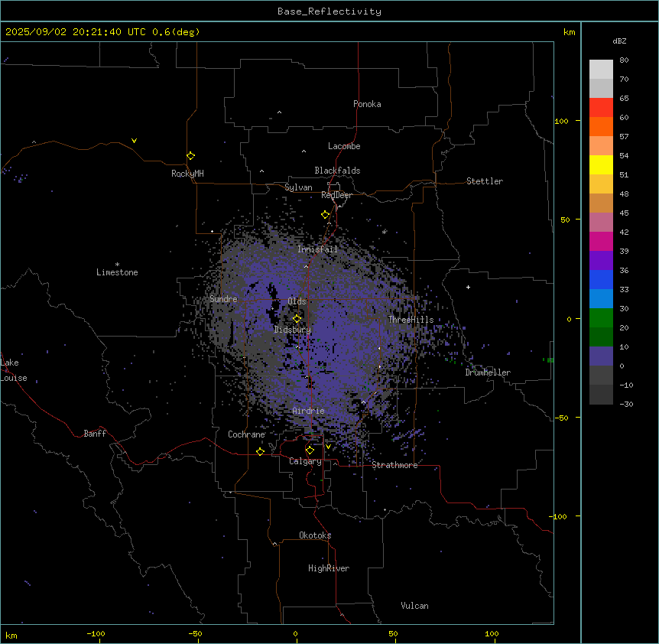The width and height of the screenshot is (659, 644).
Task: Click the yellow diamond marker near Olds
Action: pyautogui.click(x=297, y=318)
